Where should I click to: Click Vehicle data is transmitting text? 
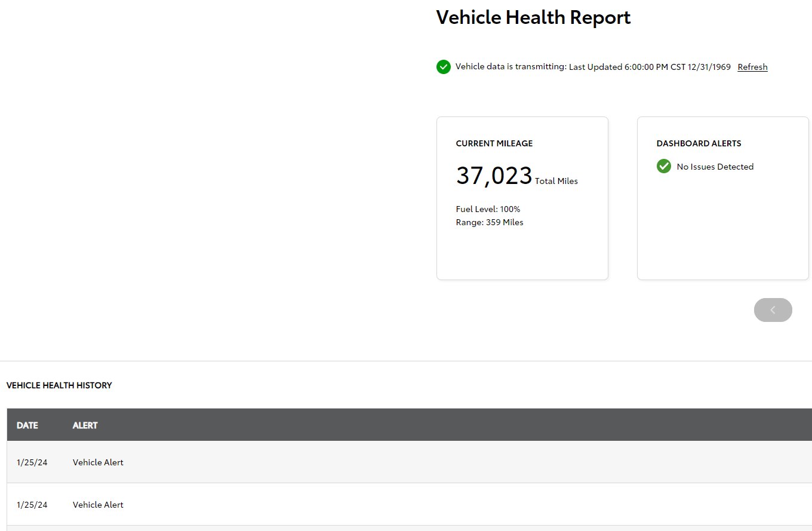point(511,67)
